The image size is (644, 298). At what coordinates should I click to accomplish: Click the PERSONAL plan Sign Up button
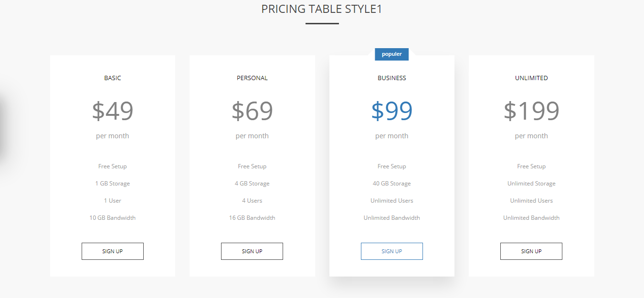(252, 251)
